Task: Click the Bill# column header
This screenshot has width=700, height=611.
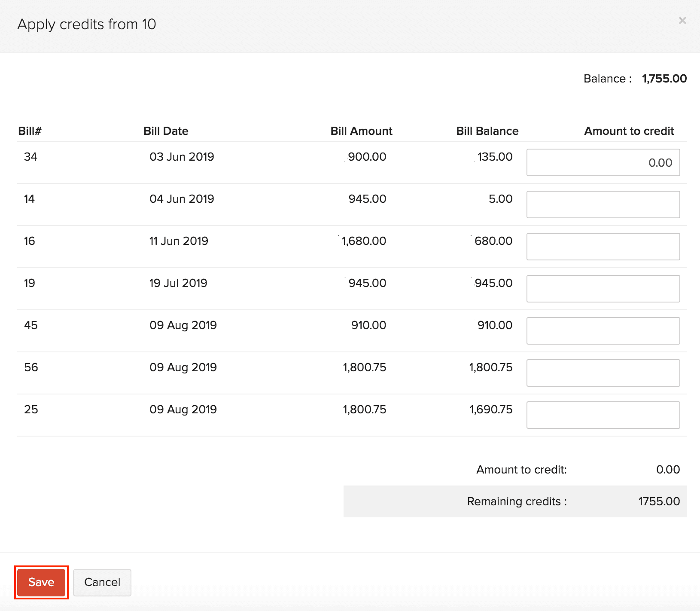Action: (30, 131)
